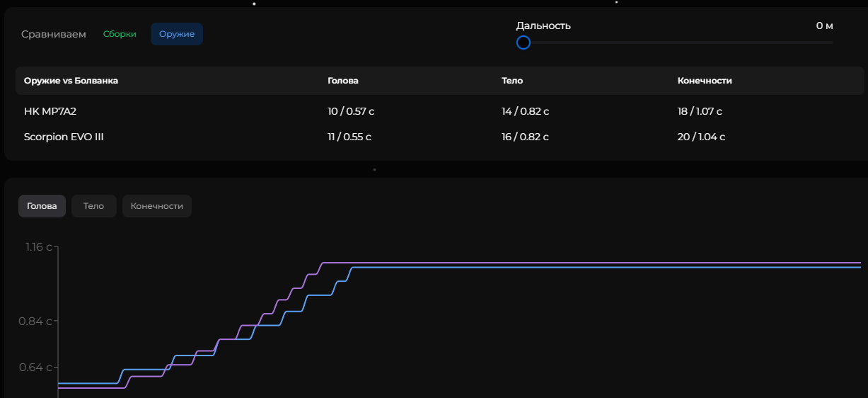
Task: Click the Сравниваем label
Action: click(54, 34)
